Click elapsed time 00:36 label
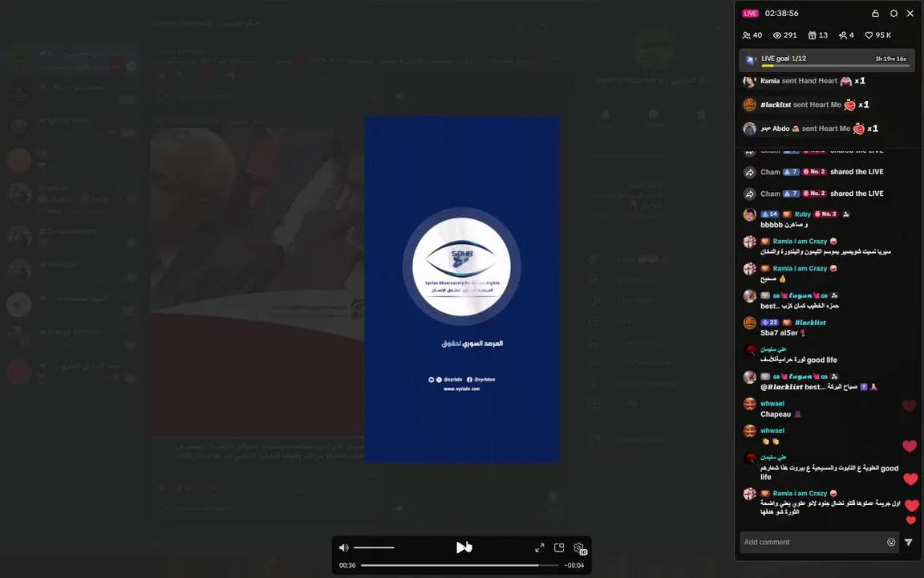The height and width of the screenshot is (578, 924). coord(347,566)
